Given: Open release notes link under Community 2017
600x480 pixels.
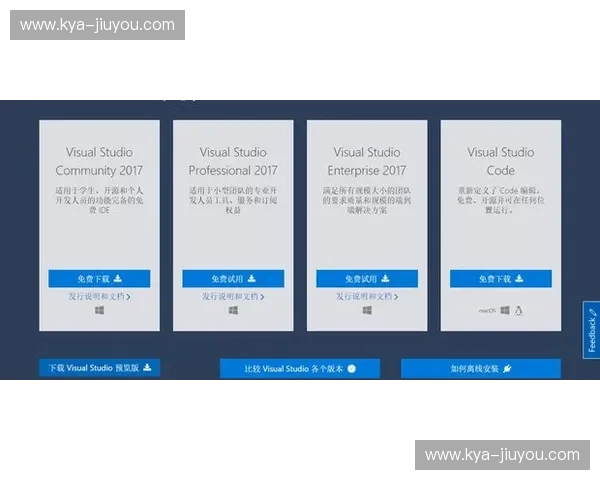Looking at the screenshot, I should coord(99,296).
